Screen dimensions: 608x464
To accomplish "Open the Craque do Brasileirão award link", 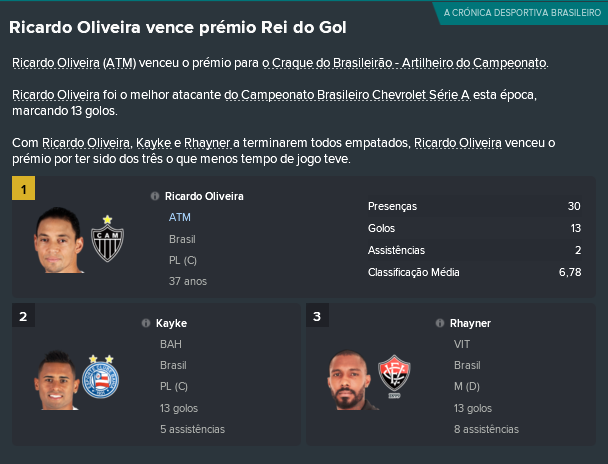I will 405,63.
